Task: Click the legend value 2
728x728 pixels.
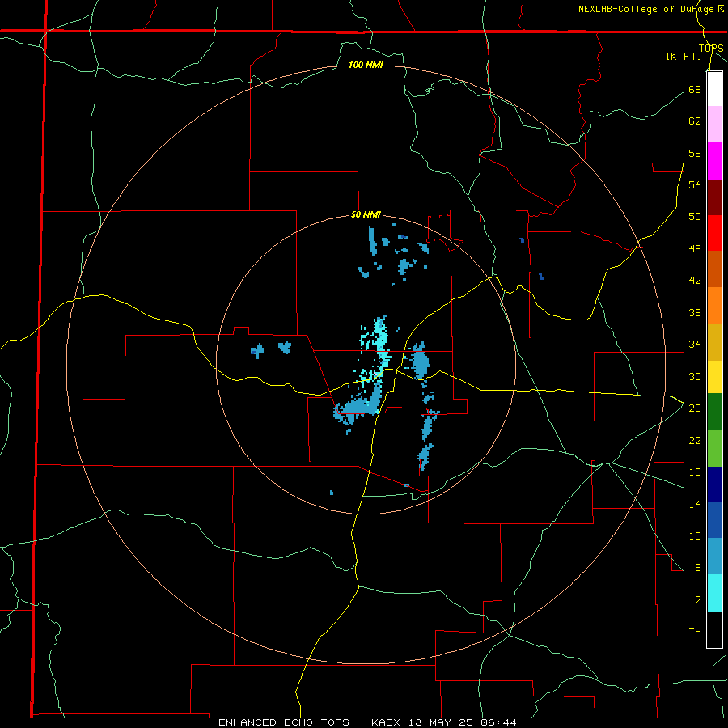Action: coord(697,599)
